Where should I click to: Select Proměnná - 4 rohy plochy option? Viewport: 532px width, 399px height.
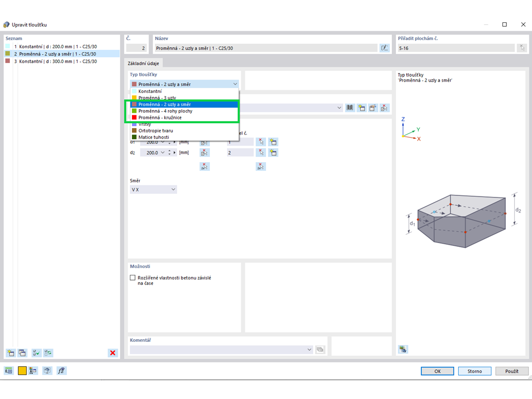tap(184, 111)
